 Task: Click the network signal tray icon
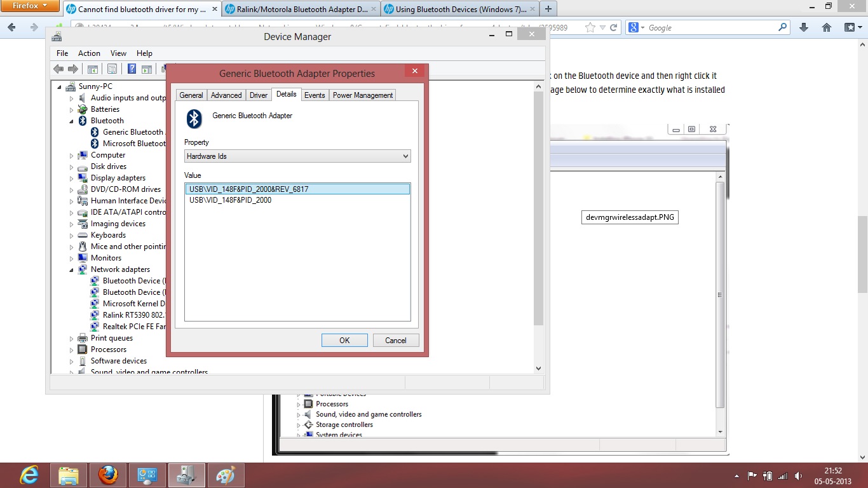click(783, 476)
